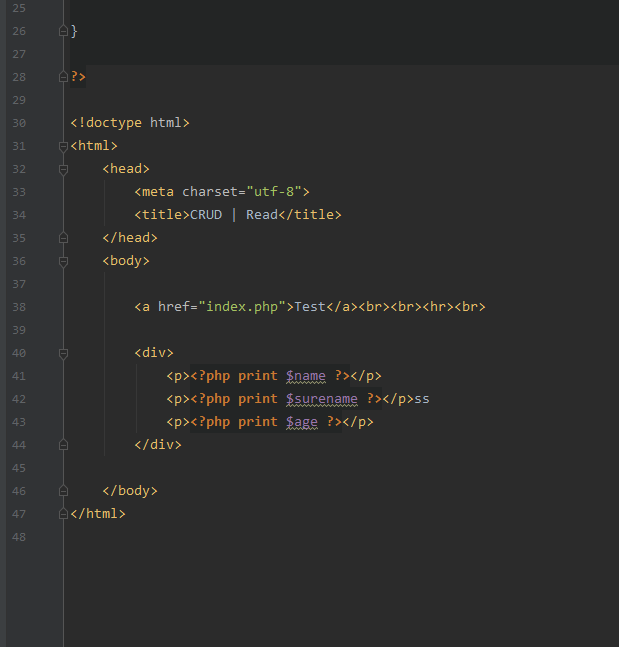Click the "index.php" href value
The height and width of the screenshot is (647, 619).
pyautogui.click(x=242, y=307)
